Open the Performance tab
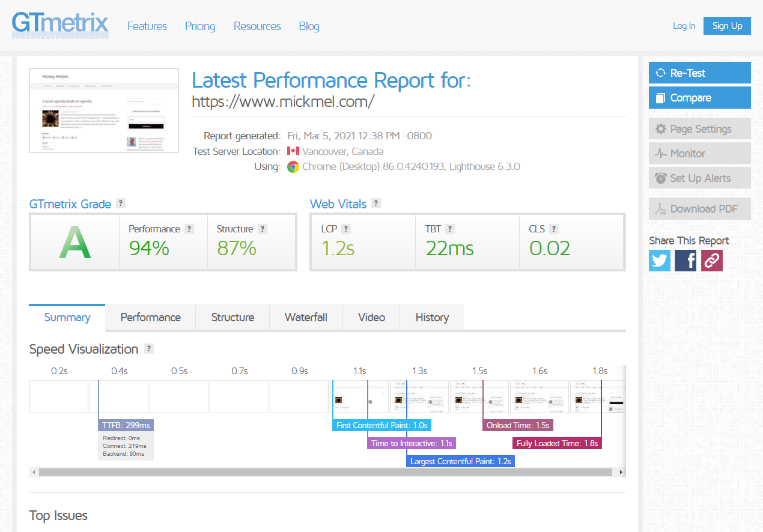Image resolution: width=763 pixels, height=532 pixels. point(151,317)
